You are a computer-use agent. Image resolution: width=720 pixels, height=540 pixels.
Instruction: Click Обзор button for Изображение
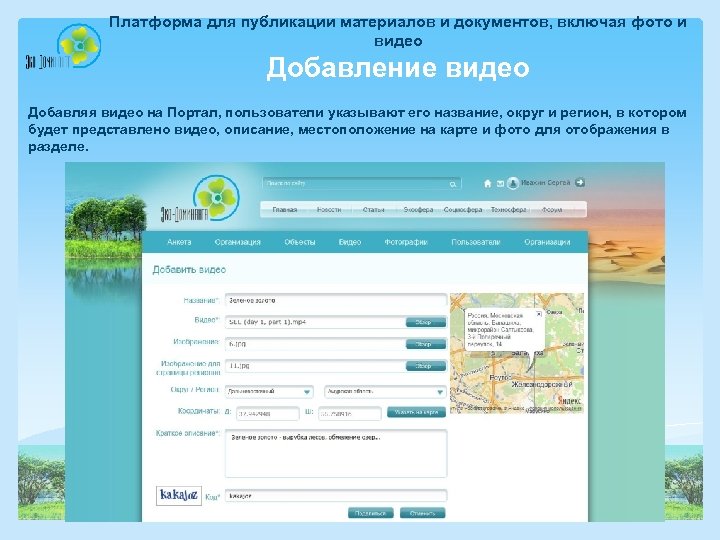pos(426,344)
